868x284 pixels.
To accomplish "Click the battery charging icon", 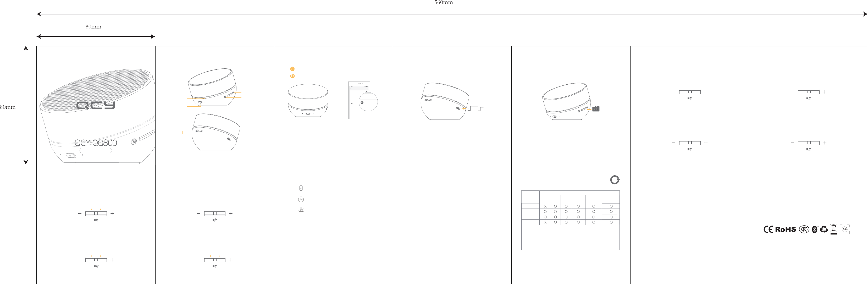I will point(301,188).
